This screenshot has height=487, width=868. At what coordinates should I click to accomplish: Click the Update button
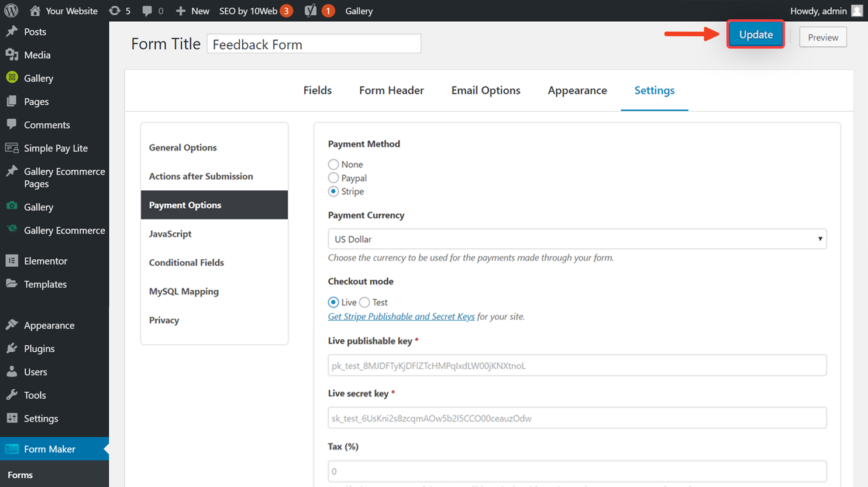click(x=756, y=35)
